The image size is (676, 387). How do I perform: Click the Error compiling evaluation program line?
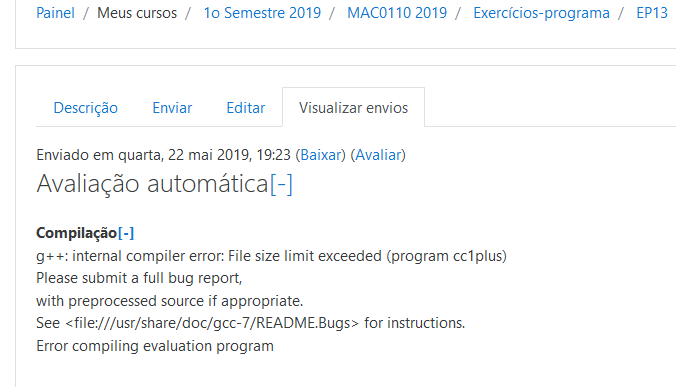[x=155, y=346]
